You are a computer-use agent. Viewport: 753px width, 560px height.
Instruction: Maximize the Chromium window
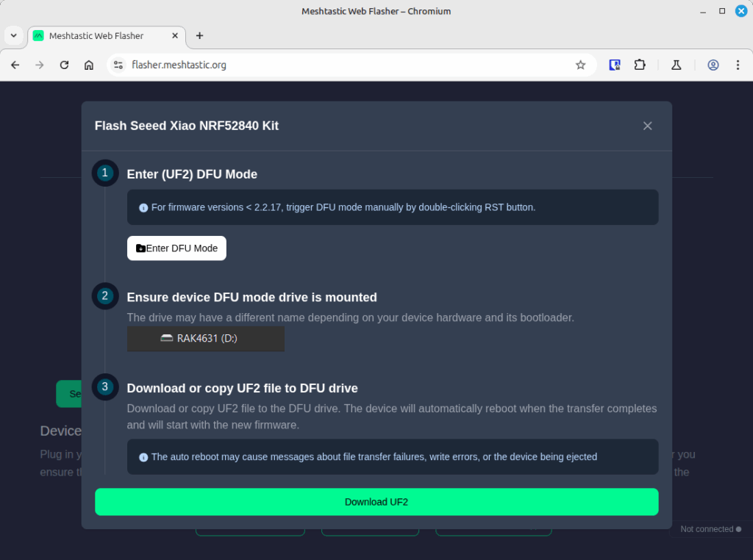[722, 11]
